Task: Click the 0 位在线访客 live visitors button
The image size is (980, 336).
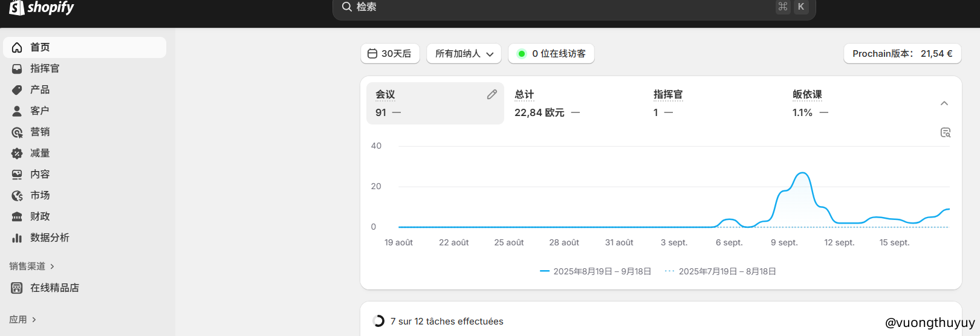Action: tap(551, 54)
